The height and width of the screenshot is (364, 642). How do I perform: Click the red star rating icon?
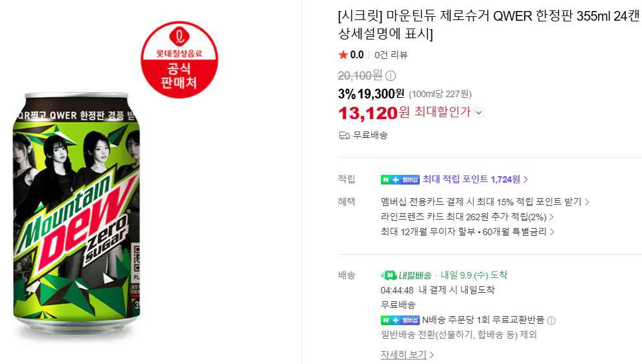click(x=343, y=54)
